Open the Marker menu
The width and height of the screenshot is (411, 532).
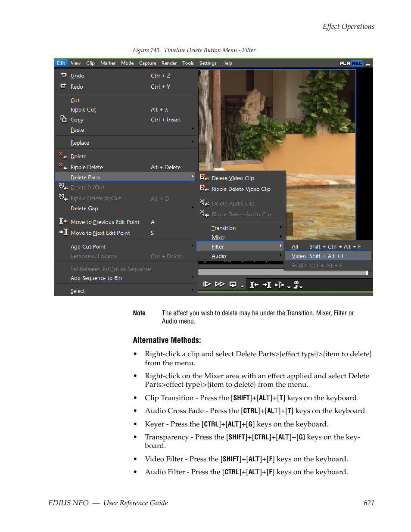point(108,63)
